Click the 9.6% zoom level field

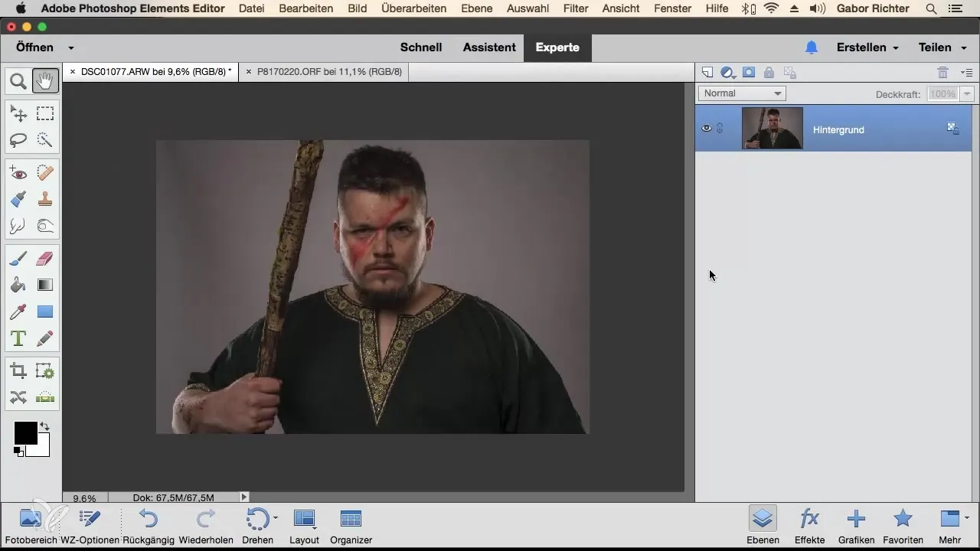point(84,497)
